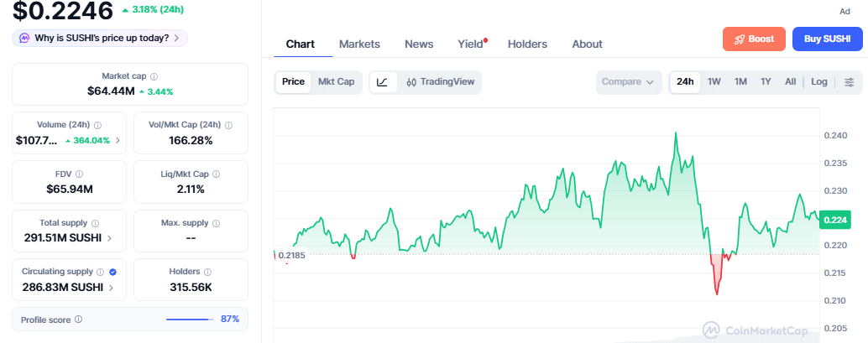Click the AI chat icon beside SUSHI question
The image size is (868, 343).
coord(24,39)
